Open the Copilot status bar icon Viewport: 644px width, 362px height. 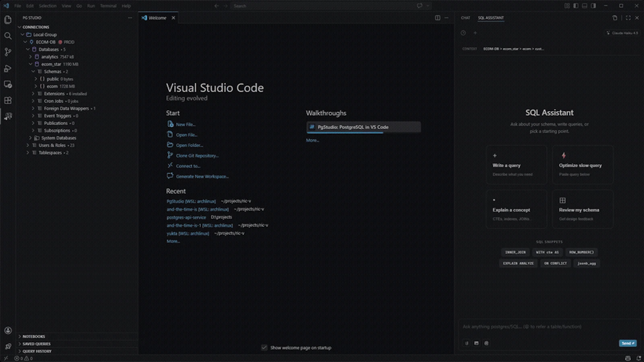pyautogui.click(x=628, y=358)
